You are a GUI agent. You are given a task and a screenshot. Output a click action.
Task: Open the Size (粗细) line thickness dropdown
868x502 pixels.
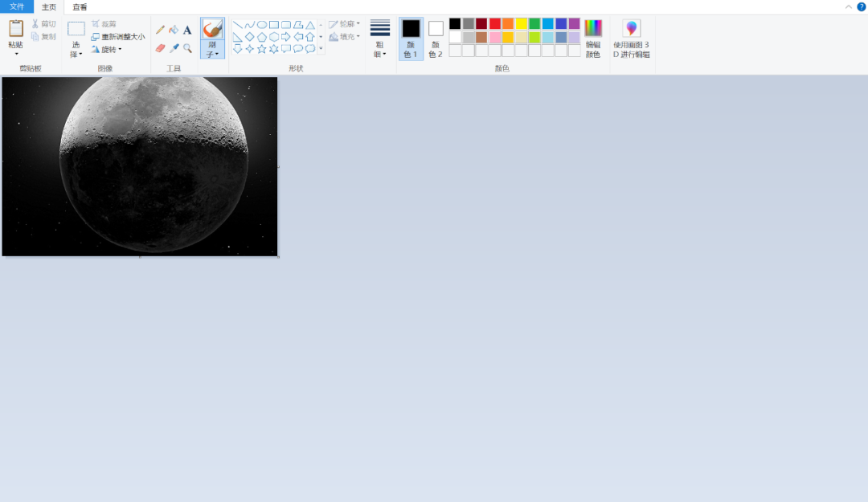379,39
